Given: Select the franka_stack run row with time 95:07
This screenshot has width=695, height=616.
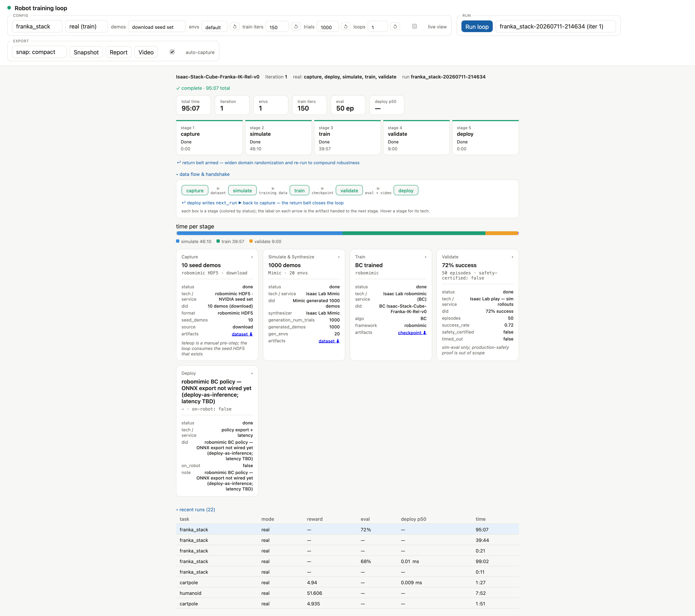Looking at the screenshot, I should click(x=347, y=530).
